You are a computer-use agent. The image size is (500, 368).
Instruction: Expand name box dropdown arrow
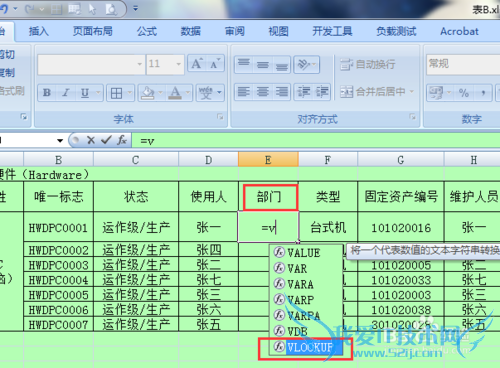pos(60,140)
